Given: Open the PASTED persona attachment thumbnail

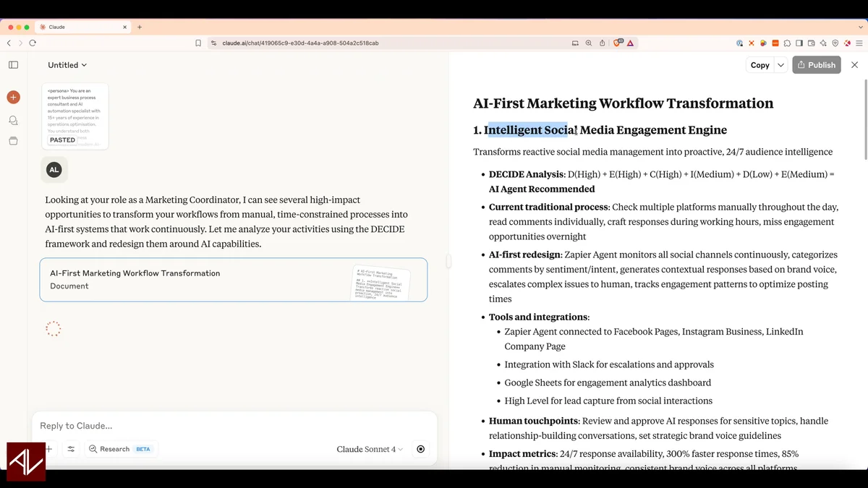Looking at the screenshot, I should [x=75, y=116].
